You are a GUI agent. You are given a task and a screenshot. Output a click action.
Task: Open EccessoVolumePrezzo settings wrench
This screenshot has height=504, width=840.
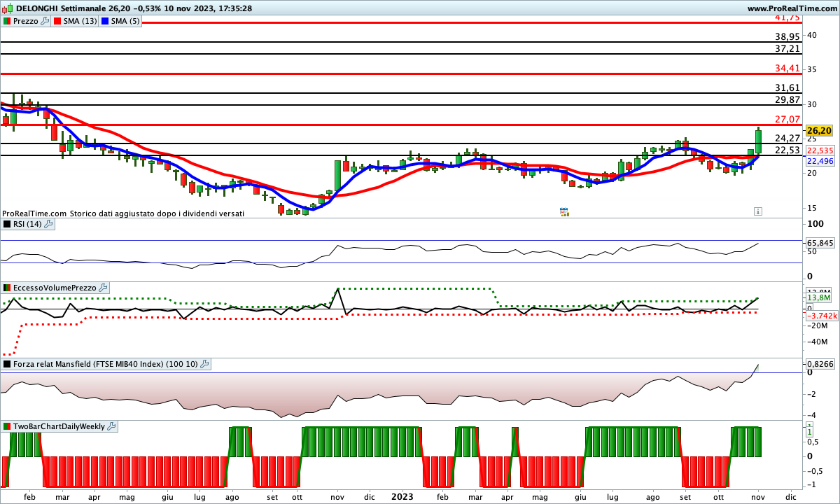point(104,288)
